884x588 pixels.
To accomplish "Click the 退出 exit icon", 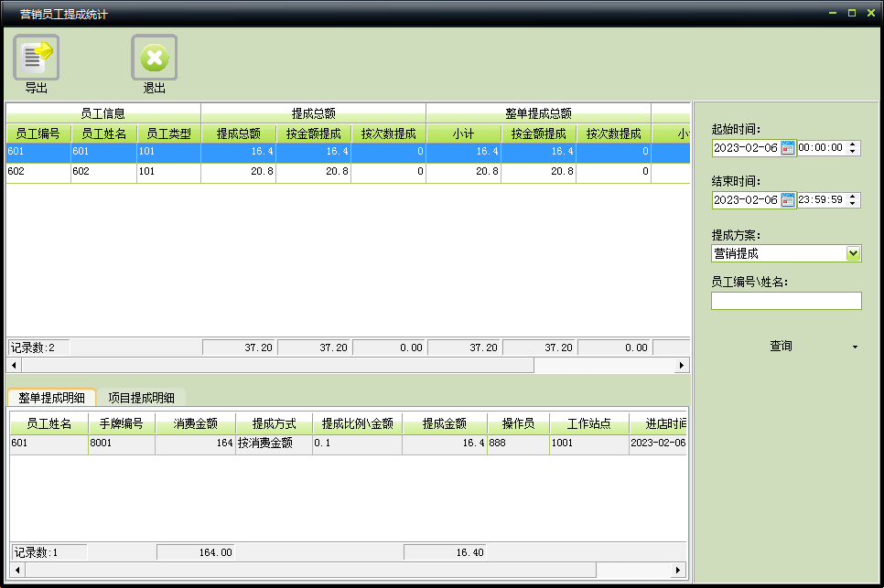I will click(x=154, y=58).
